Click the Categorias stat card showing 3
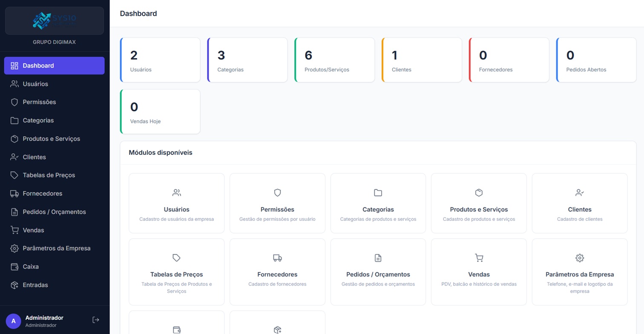 click(x=247, y=60)
